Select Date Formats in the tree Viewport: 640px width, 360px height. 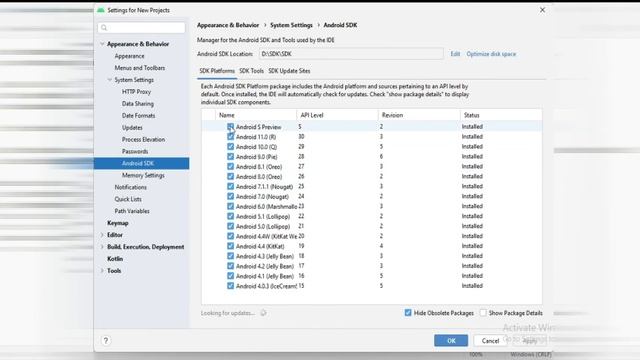click(x=138, y=116)
